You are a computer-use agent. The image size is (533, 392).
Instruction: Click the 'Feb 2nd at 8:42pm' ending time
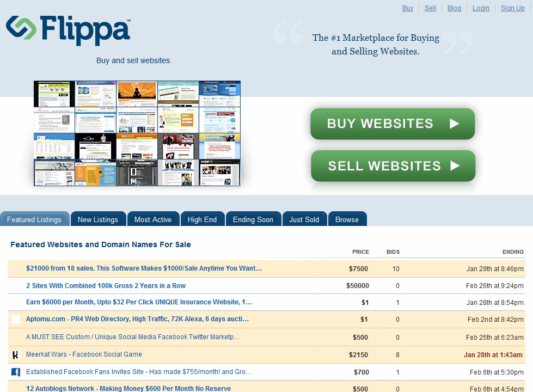(495, 320)
